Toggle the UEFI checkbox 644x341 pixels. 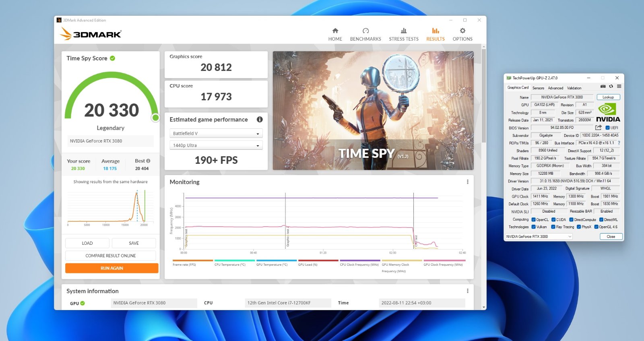point(607,128)
